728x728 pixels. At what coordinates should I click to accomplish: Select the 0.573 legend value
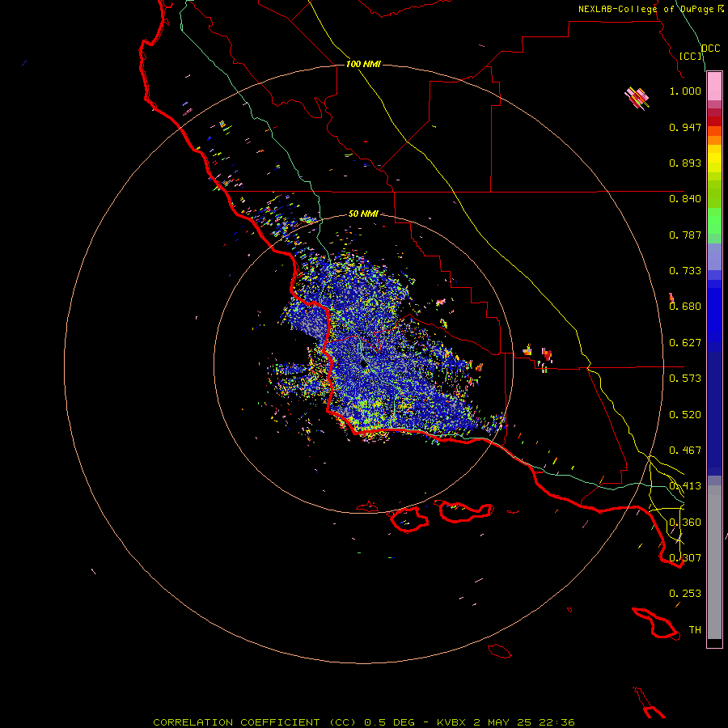(685, 379)
